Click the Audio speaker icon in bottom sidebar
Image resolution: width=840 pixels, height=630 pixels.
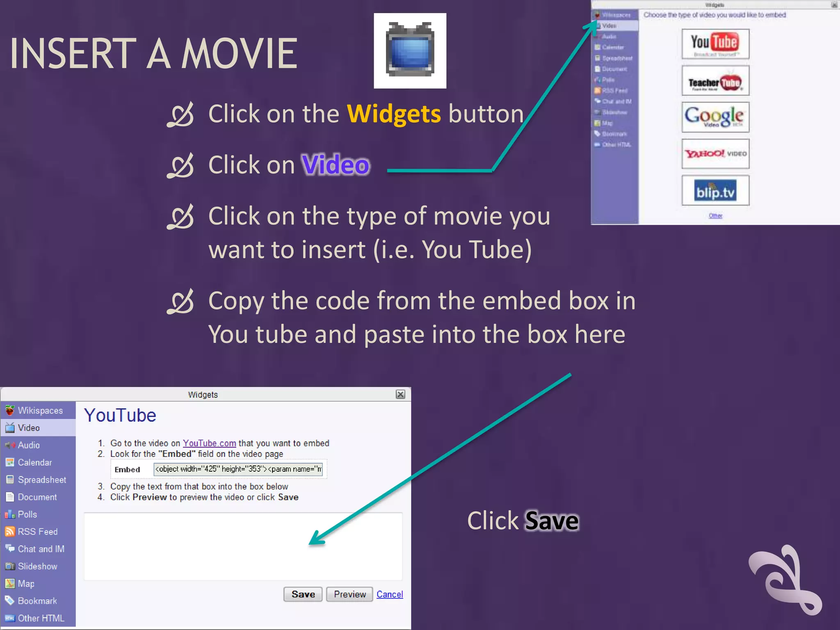(10, 445)
